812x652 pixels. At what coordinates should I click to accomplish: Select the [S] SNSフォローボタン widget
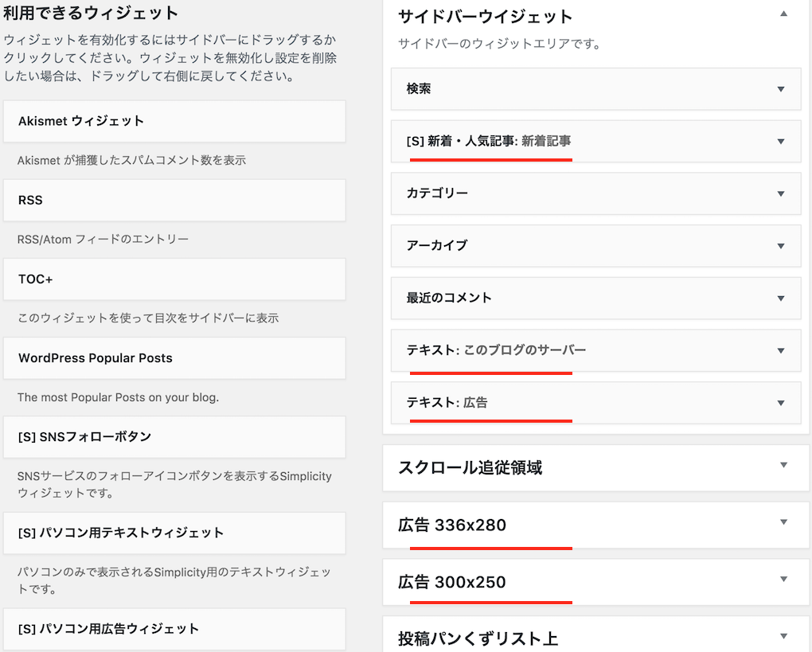174,436
